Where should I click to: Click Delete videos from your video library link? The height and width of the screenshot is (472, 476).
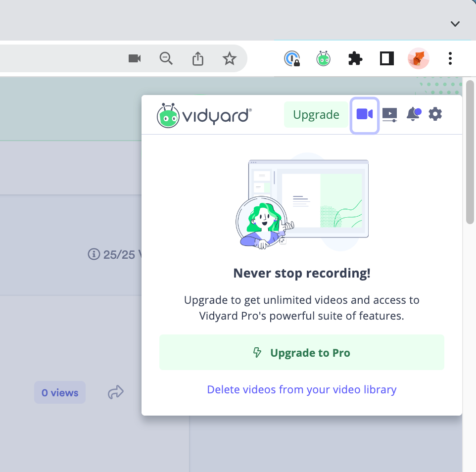point(302,389)
